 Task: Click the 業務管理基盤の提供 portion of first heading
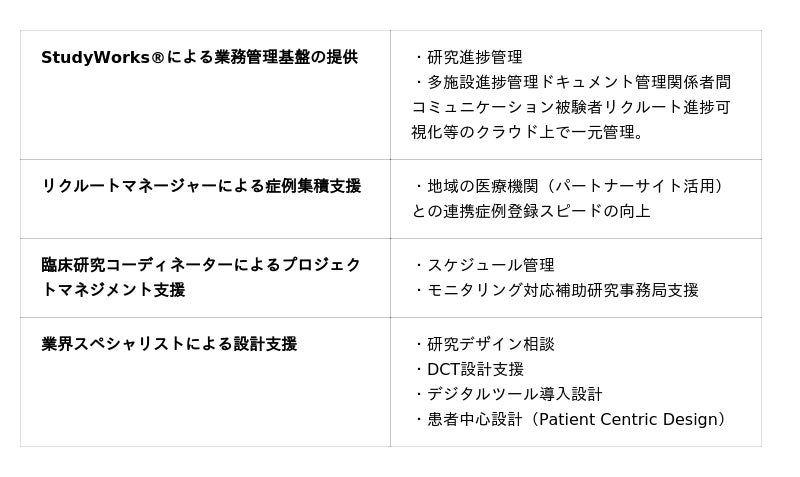point(286,58)
